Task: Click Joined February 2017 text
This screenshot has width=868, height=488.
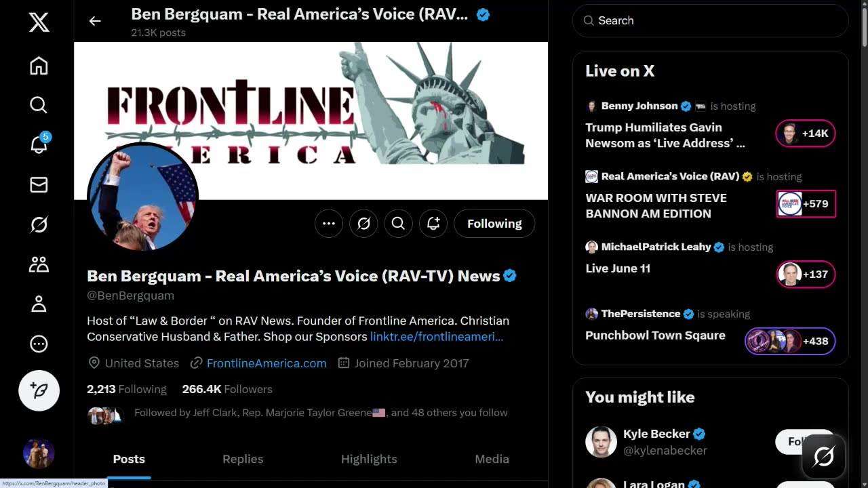Action: 412,363
